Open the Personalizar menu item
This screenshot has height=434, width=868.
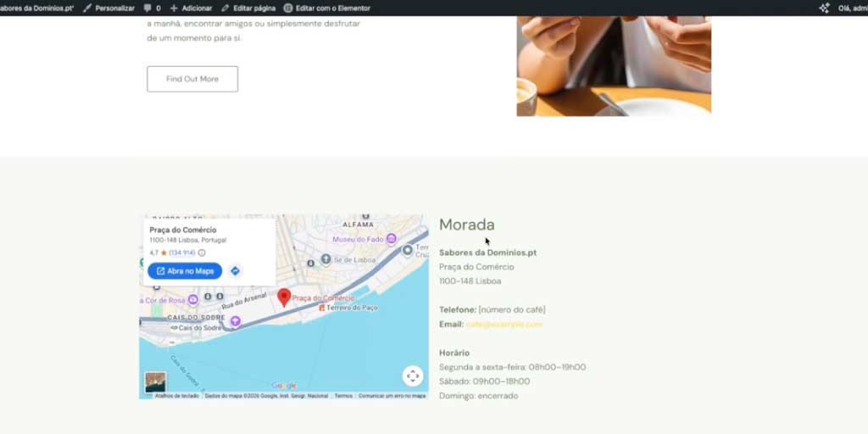pyautogui.click(x=109, y=8)
